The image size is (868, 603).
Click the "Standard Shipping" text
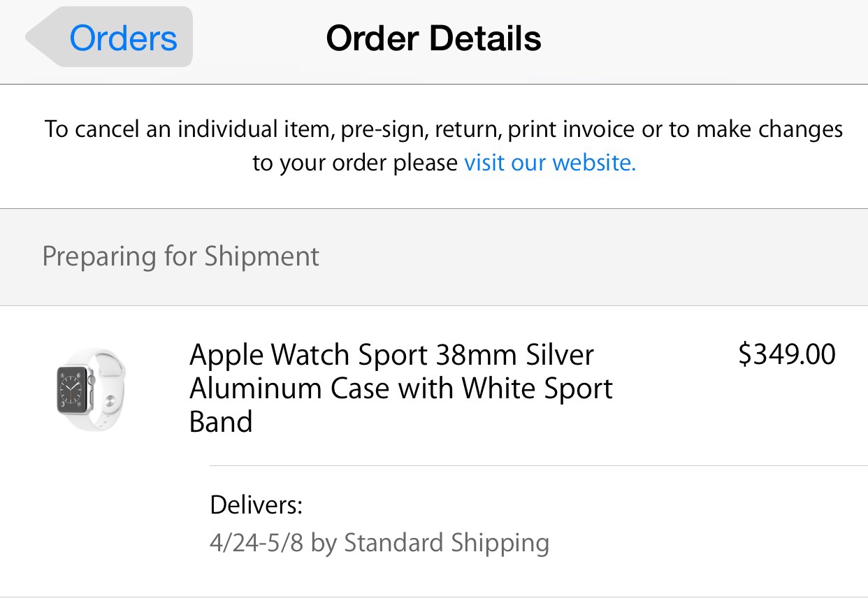click(447, 543)
